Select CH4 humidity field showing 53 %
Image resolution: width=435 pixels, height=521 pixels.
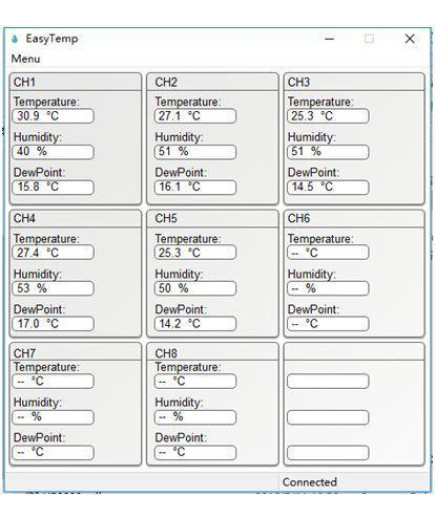click(x=53, y=288)
